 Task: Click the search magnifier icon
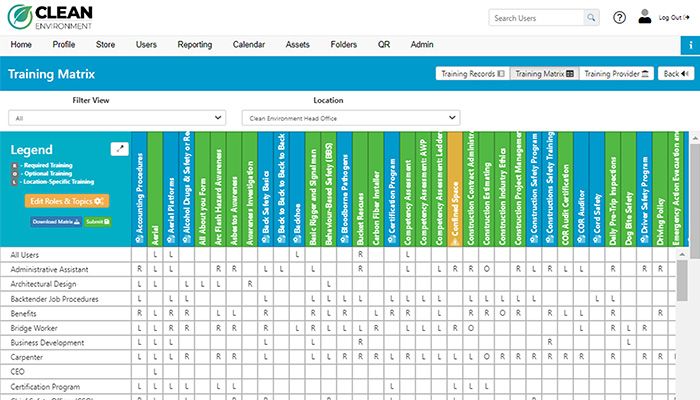591,18
